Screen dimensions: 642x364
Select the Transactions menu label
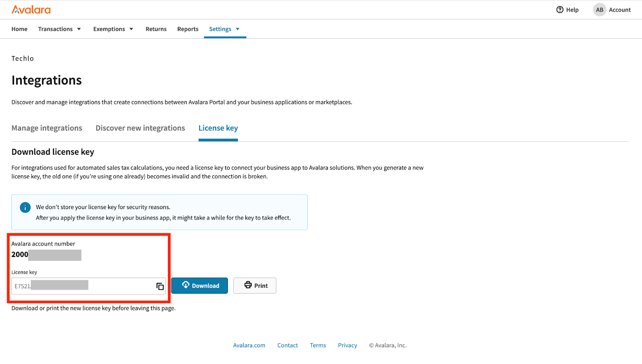(55, 29)
